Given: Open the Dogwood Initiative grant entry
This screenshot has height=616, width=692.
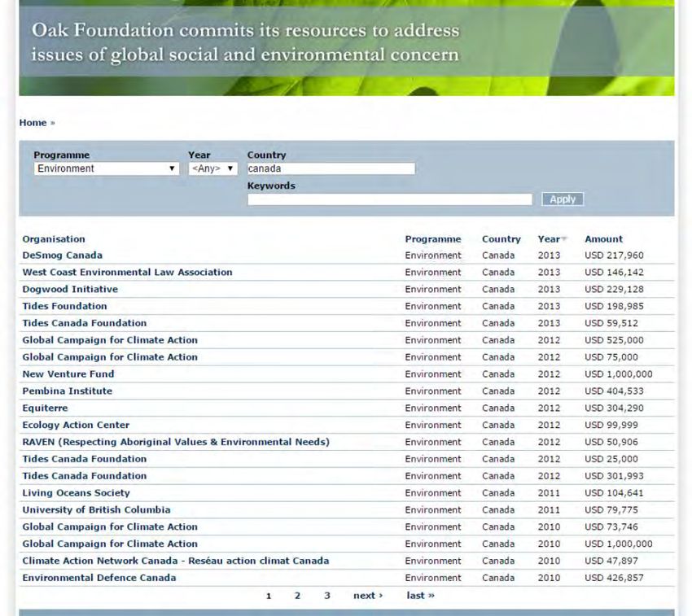Looking at the screenshot, I should tap(70, 290).
